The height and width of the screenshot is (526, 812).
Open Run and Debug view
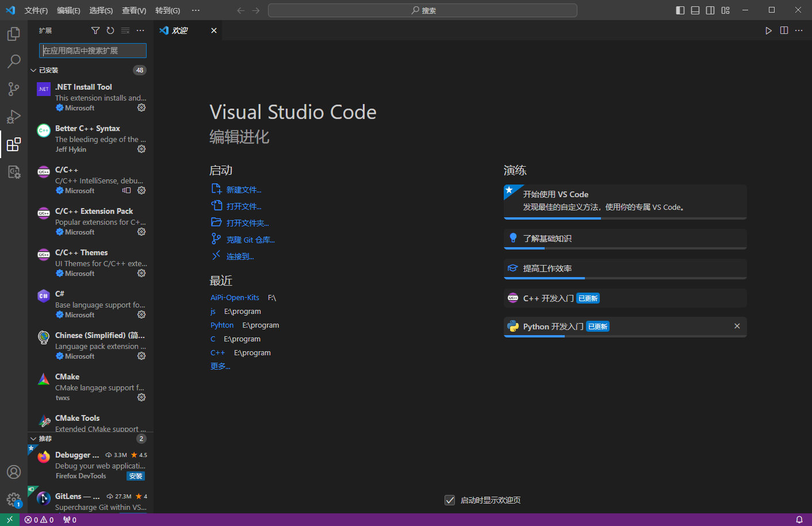coord(14,117)
